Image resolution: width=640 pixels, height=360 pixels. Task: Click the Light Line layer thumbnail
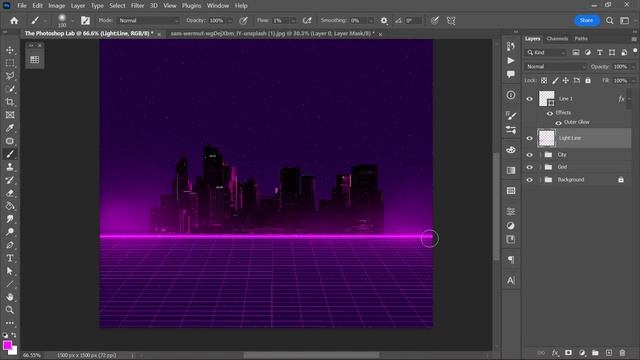click(547, 138)
